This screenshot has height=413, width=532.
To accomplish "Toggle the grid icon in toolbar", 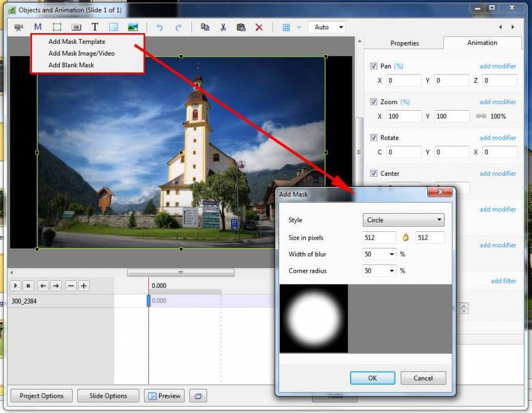I will tap(286, 27).
